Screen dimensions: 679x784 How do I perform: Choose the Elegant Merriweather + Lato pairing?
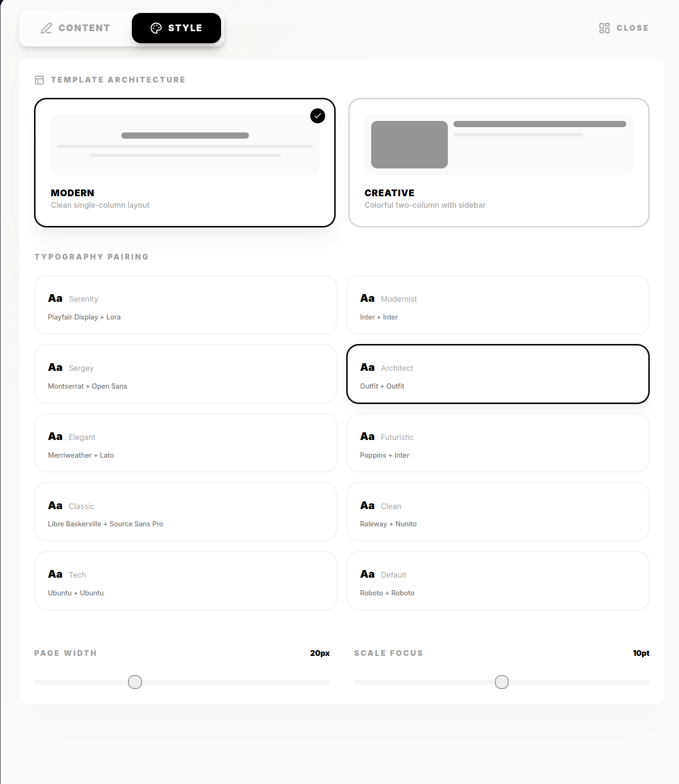[186, 443]
